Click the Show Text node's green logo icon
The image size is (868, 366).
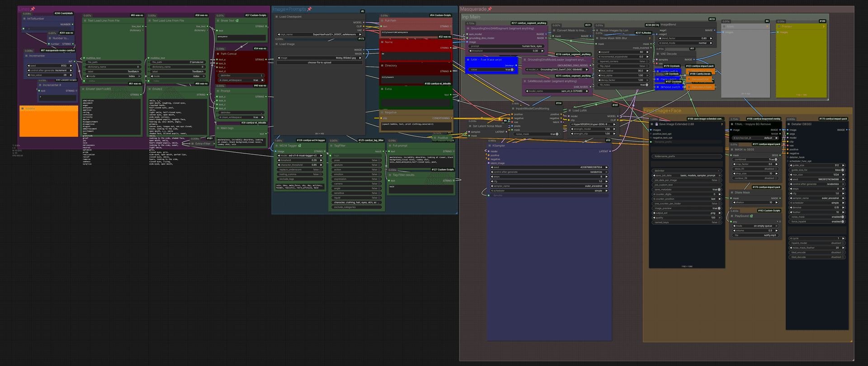click(x=237, y=20)
